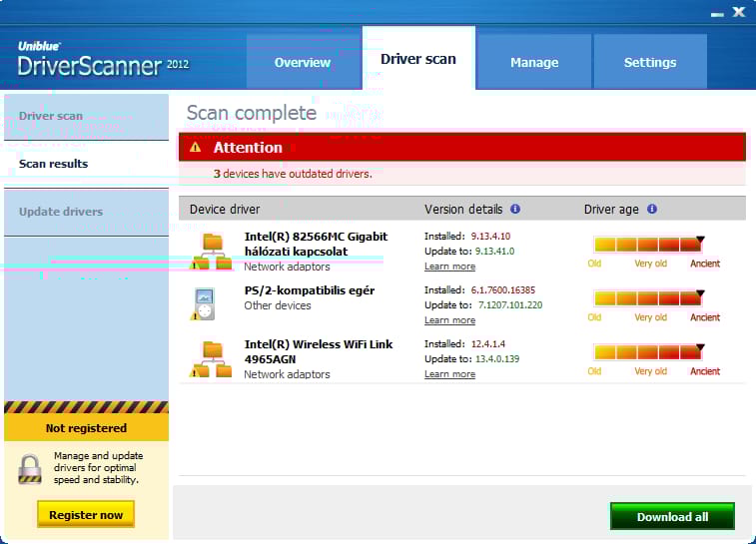Image resolution: width=756 pixels, height=544 pixels.
Task: Click the Very old label in the PS/2 row
Action: pos(650,317)
